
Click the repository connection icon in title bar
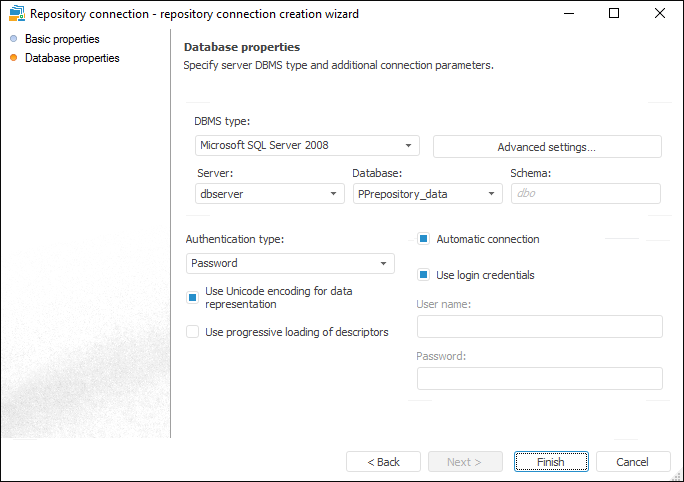click(16, 14)
